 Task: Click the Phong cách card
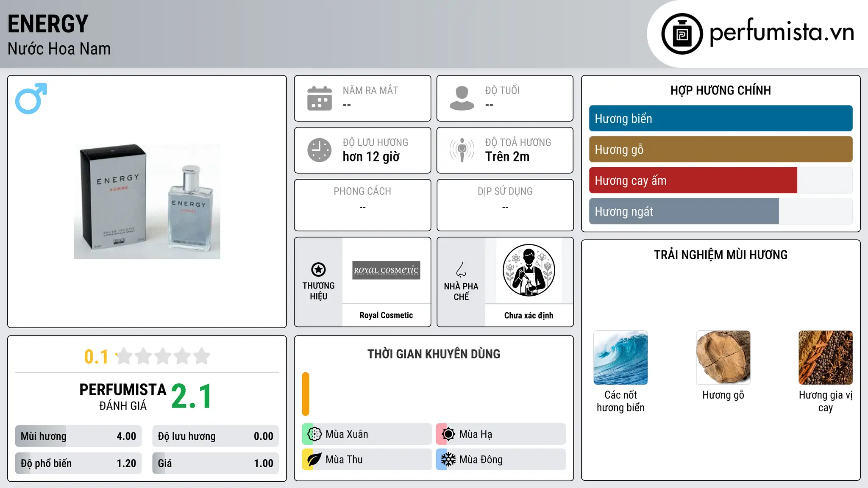[362, 205]
